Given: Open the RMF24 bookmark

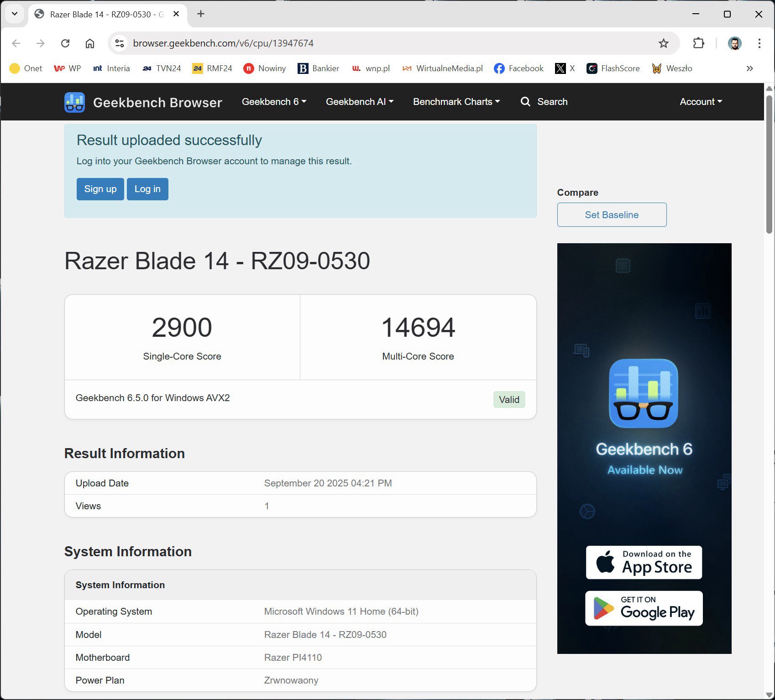Looking at the screenshot, I should pyautogui.click(x=212, y=68).
